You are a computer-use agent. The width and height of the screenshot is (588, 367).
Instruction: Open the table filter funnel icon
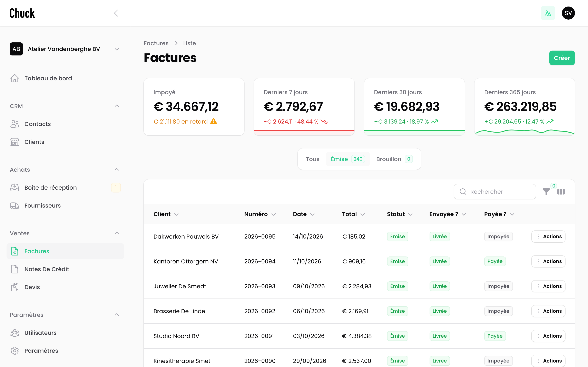pyautogui.click(x=546, y=192)
